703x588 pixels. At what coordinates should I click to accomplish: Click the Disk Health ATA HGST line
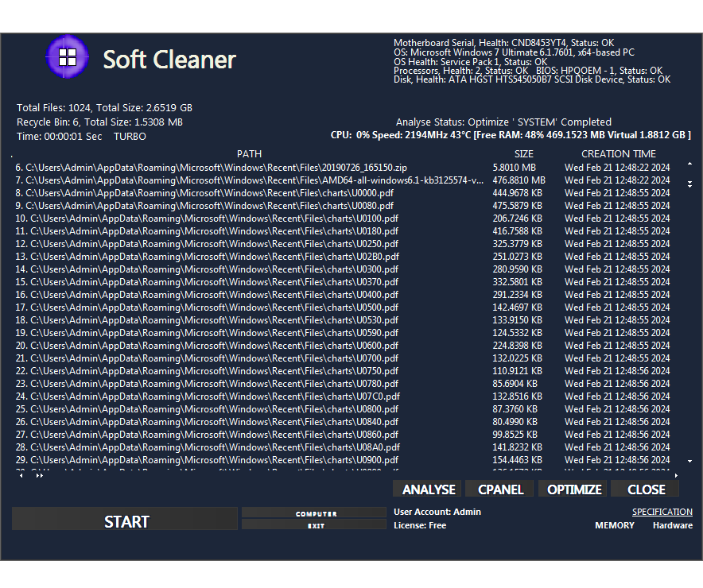[532, 79]
